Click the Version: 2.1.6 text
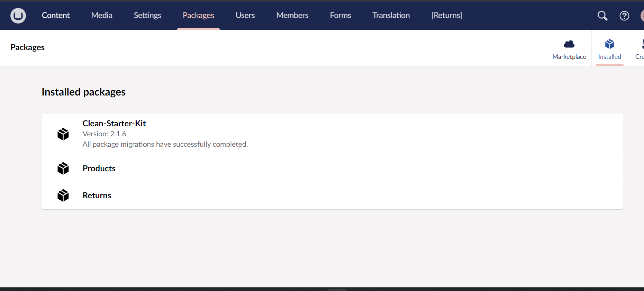The image size is (644, 291). tap(104, 134)
